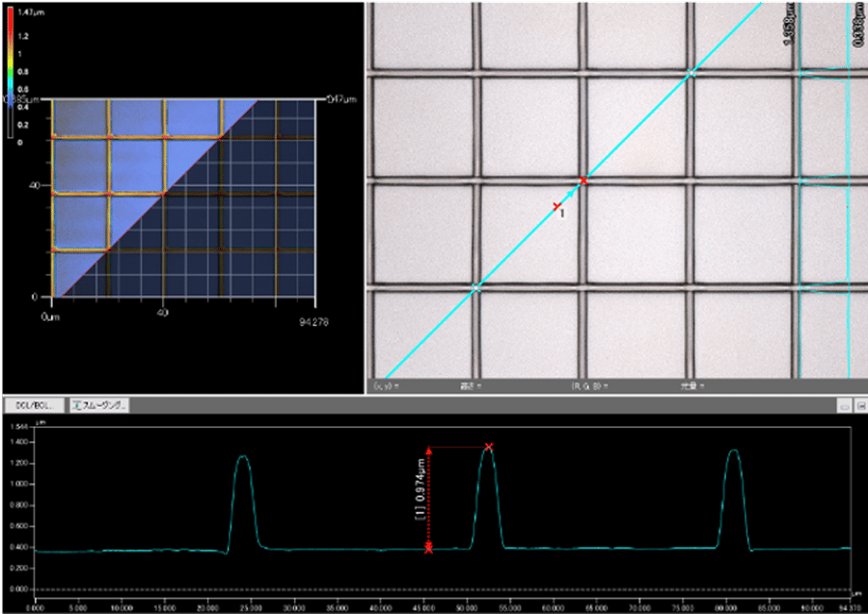Open the スムージング smoothing settings button
The height and width of the screenshot is (614, 868).
[99, 406]
